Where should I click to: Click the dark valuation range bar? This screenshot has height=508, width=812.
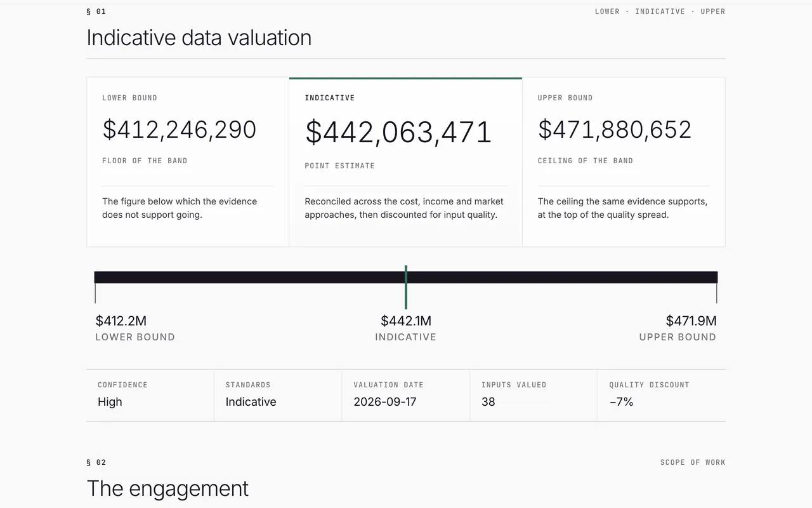406,277
